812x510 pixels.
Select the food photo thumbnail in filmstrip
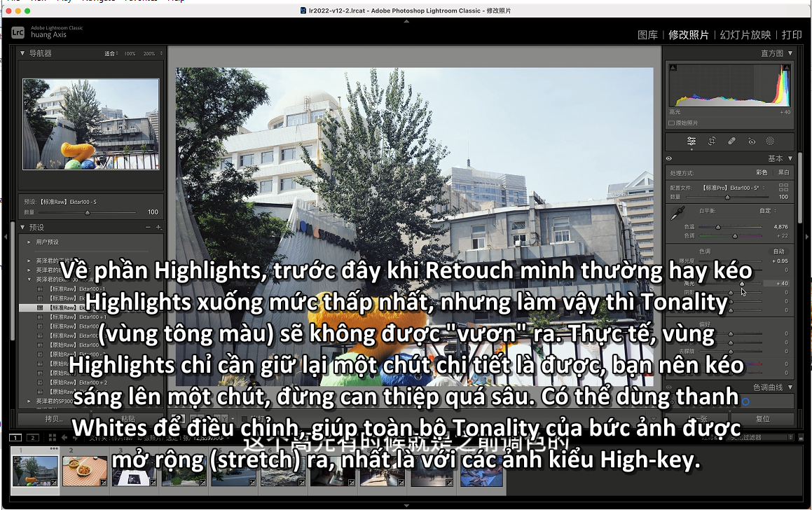point(85,471)
